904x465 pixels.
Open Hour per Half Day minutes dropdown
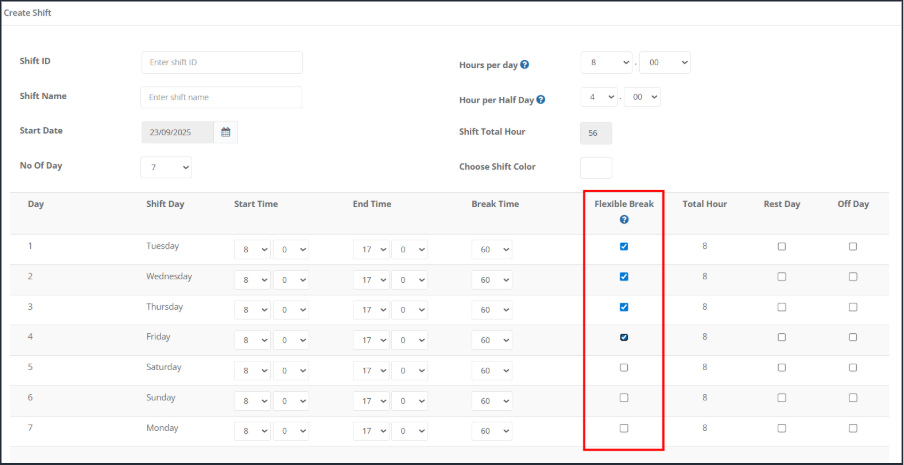[x=645, y=97]
